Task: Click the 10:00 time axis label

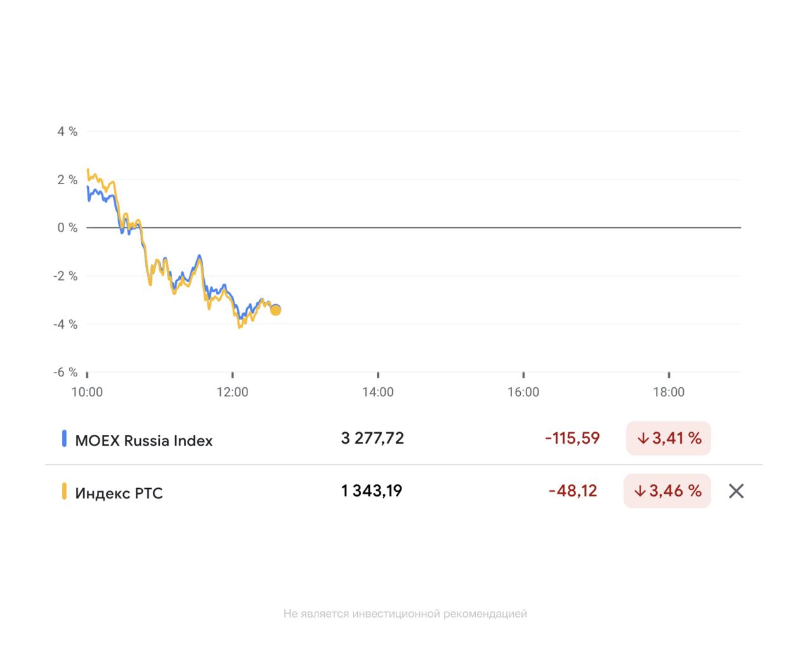Action: click(87, 392)
